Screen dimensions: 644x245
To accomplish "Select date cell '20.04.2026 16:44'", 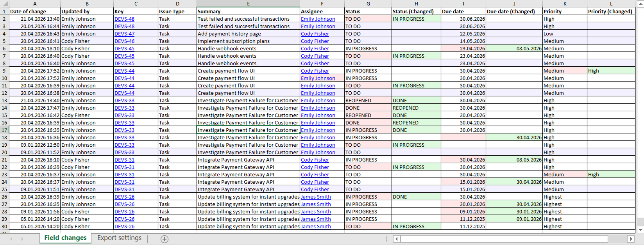I will point(35,26).
